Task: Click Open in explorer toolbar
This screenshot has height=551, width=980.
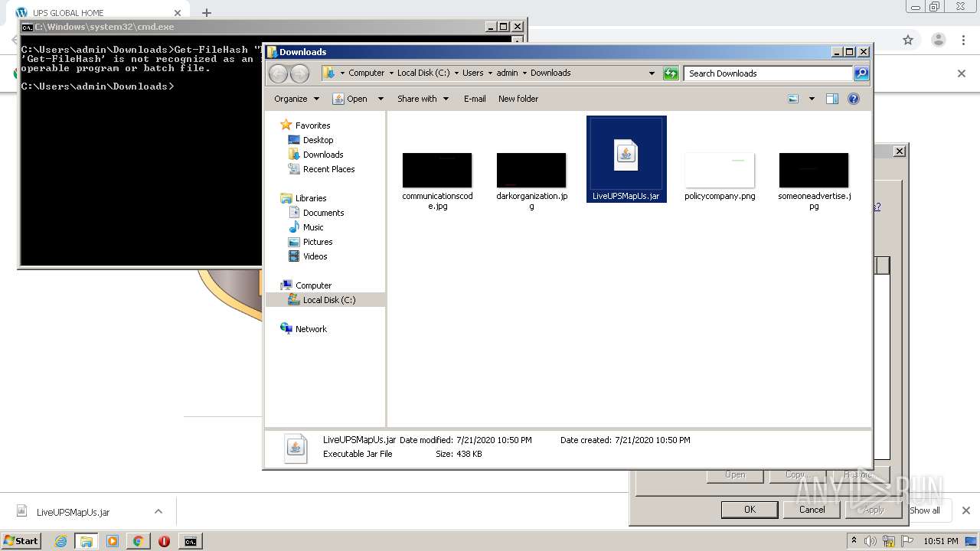Action: (350, 99)
